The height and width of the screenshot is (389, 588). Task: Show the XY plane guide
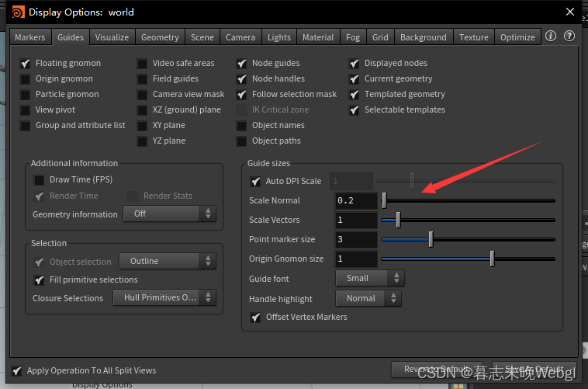pos(142,126)
